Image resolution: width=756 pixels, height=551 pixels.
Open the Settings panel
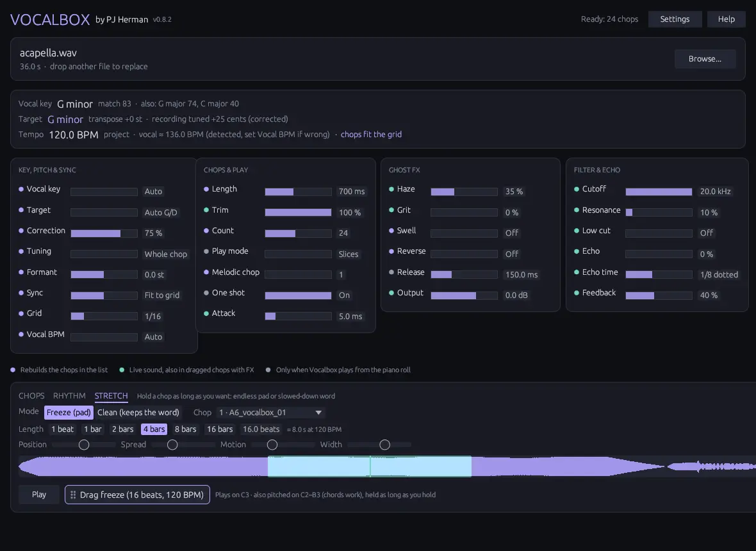pyautogui.click(x=675, y=19)
